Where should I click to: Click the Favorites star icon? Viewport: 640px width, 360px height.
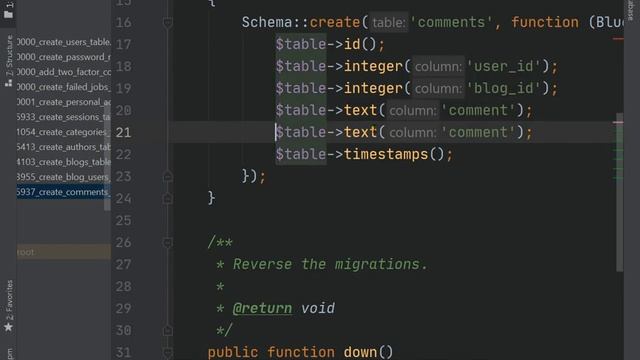(8, 327)
